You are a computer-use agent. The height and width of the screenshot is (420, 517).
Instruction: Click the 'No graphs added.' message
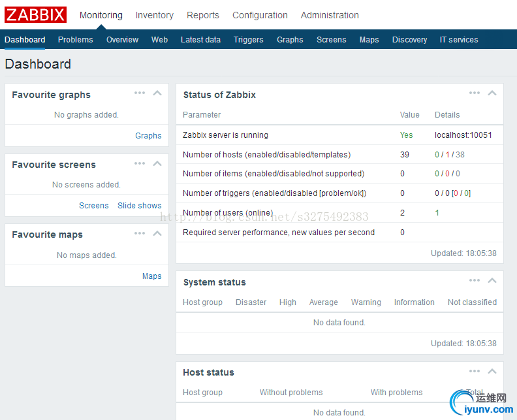coord(86,115)
